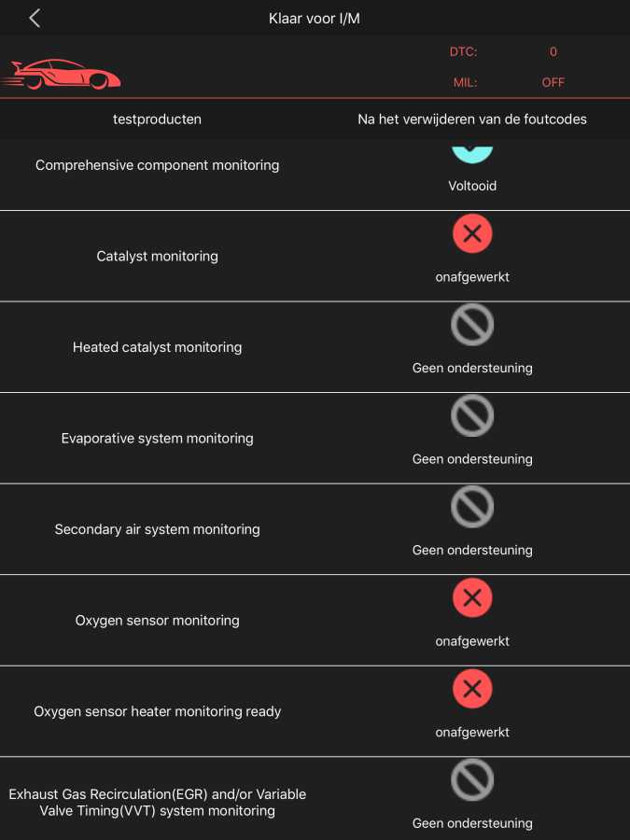The image size is (630, 840).
Task: Click the MIL status 'OFF' value
Action: click(x=553, y=82)
